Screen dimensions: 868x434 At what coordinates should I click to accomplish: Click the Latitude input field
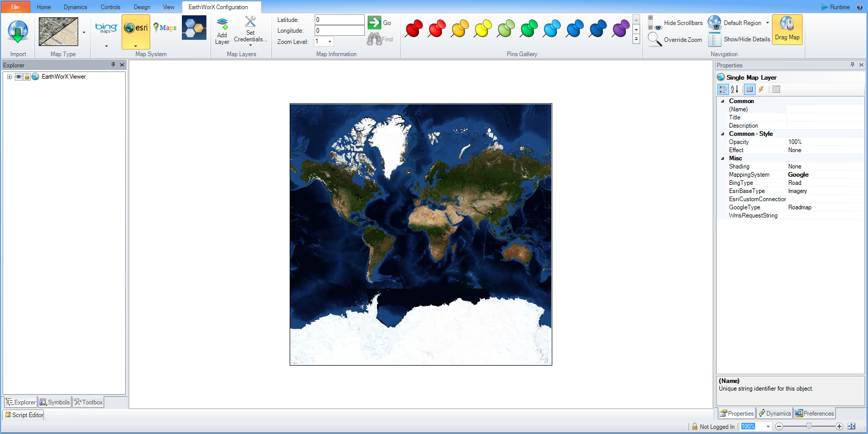pos(339,20)
